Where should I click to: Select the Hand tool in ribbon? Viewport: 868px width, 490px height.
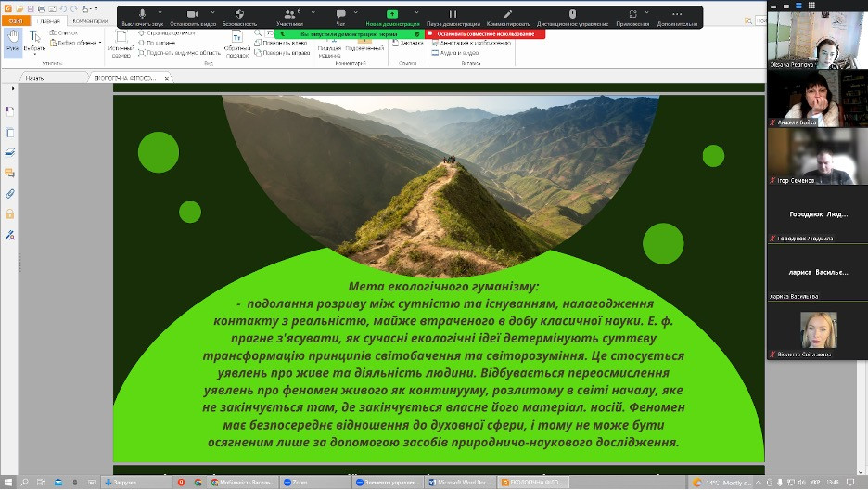(x=12, y=41)
